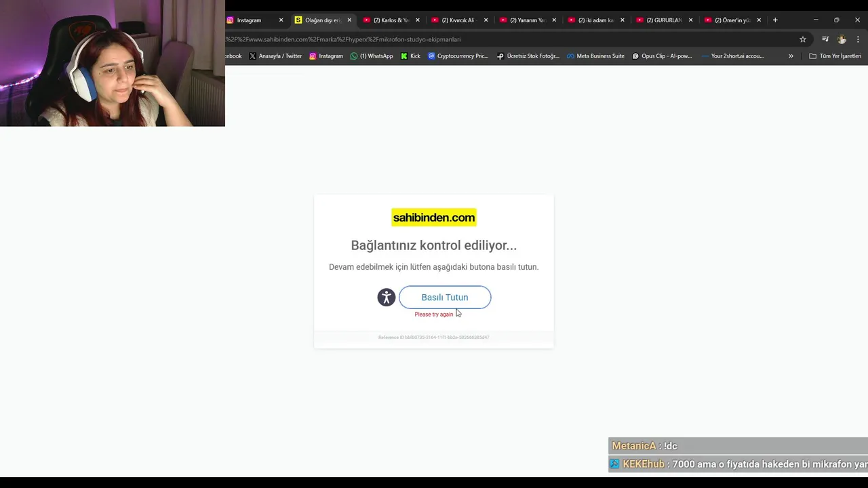Click the Reference ID text
868x488 pixels.
point(434,337)
